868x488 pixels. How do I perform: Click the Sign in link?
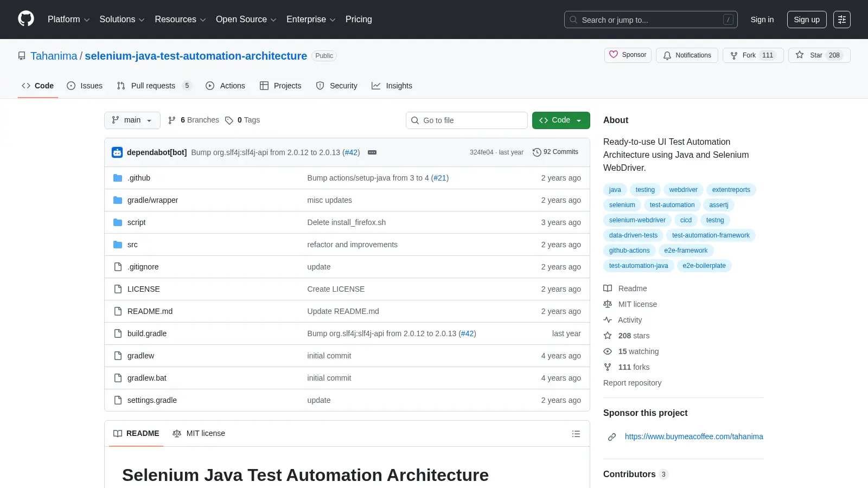(x=762, y=20)
